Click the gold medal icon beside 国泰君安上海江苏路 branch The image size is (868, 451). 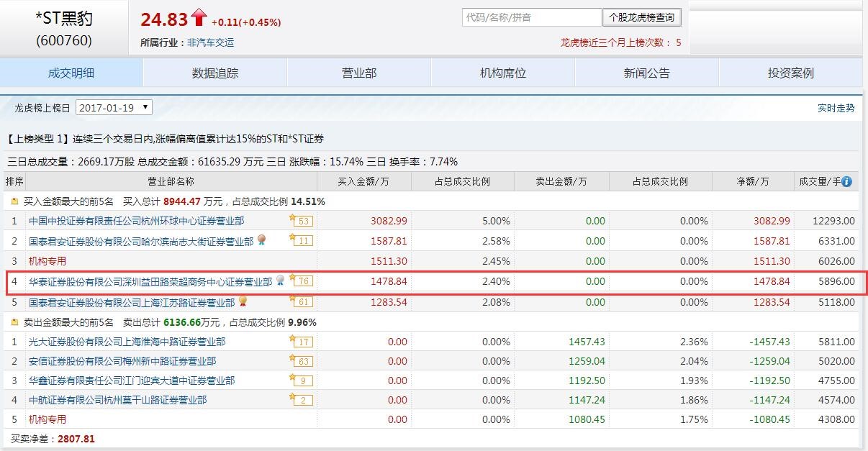click(244, 301)
